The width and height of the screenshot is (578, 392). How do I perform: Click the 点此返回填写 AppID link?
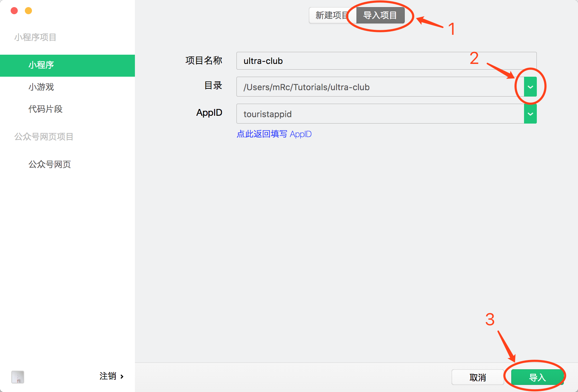pyautogui.click(x=274, y=134)
